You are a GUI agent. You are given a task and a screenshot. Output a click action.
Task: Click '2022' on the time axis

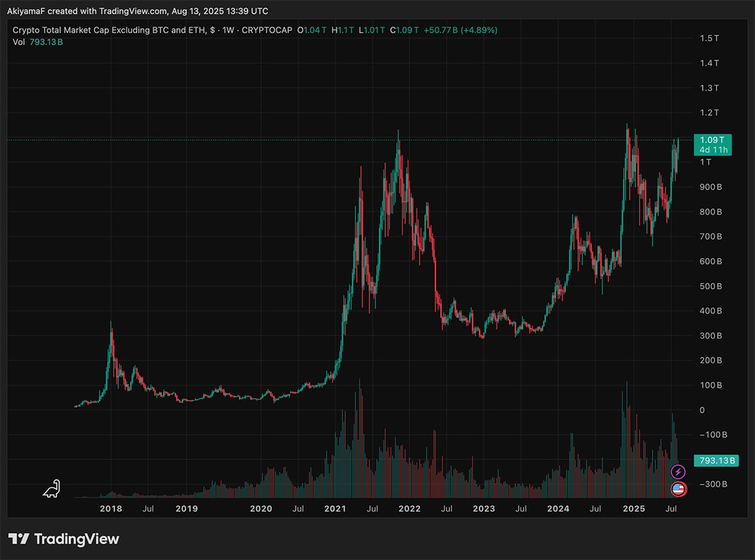tap(410, 508)
